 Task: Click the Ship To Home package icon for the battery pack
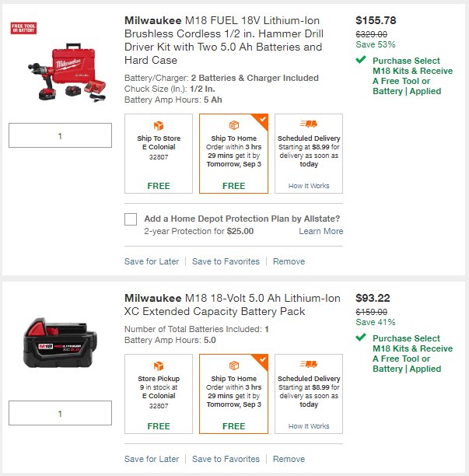tap(234, 366)
